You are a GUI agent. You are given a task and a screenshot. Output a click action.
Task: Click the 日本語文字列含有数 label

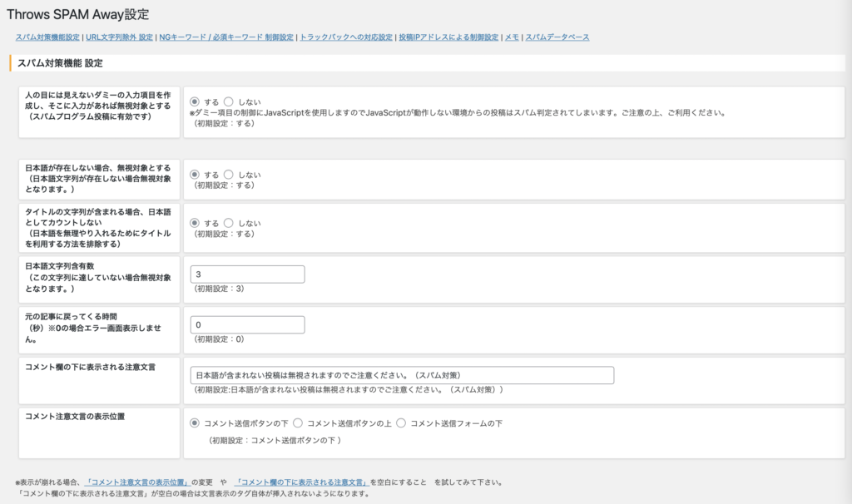[98, 277]
